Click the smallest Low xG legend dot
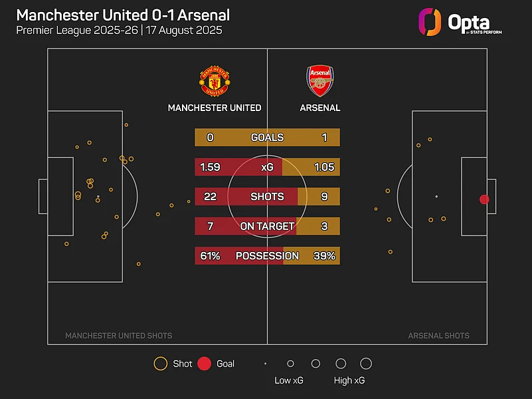Image resolution: width=532 pixels, height=399 pixels. (x=265, y=364)
